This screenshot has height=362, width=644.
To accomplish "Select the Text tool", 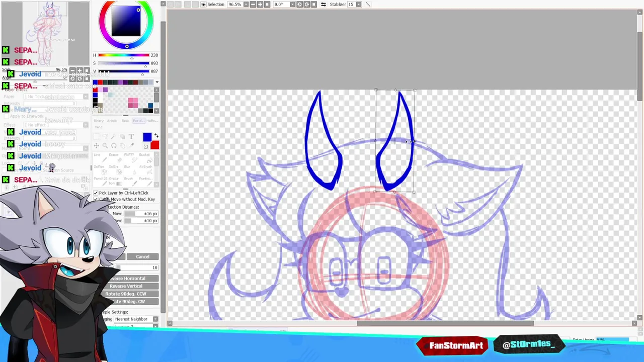I will (131, 137).
